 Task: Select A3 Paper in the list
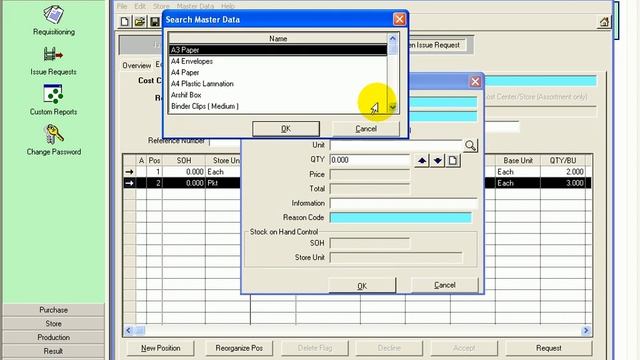(x=278, y=50)
